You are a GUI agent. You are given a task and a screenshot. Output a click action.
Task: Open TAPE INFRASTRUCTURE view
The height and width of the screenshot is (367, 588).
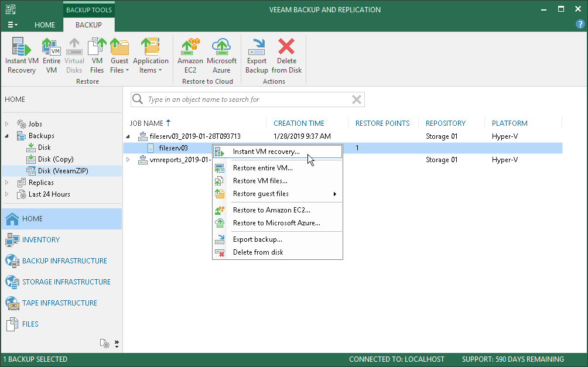click(62, 303)
